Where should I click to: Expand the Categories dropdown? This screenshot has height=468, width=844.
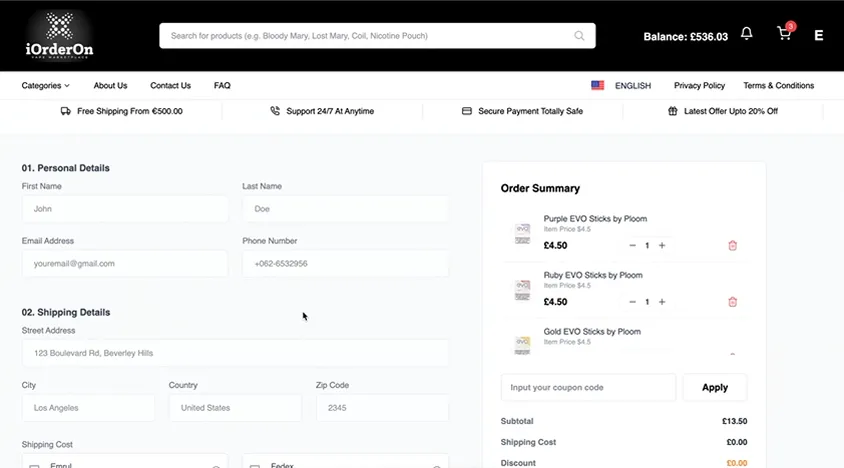pos(46,86)
